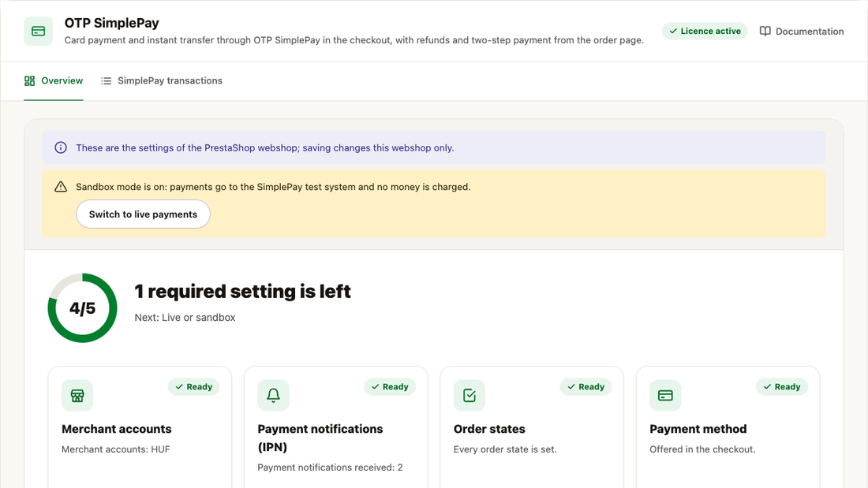Screen dimensions: 868x488
Task: Click Ready badge on Payment method card
Action: click(782, 387)
